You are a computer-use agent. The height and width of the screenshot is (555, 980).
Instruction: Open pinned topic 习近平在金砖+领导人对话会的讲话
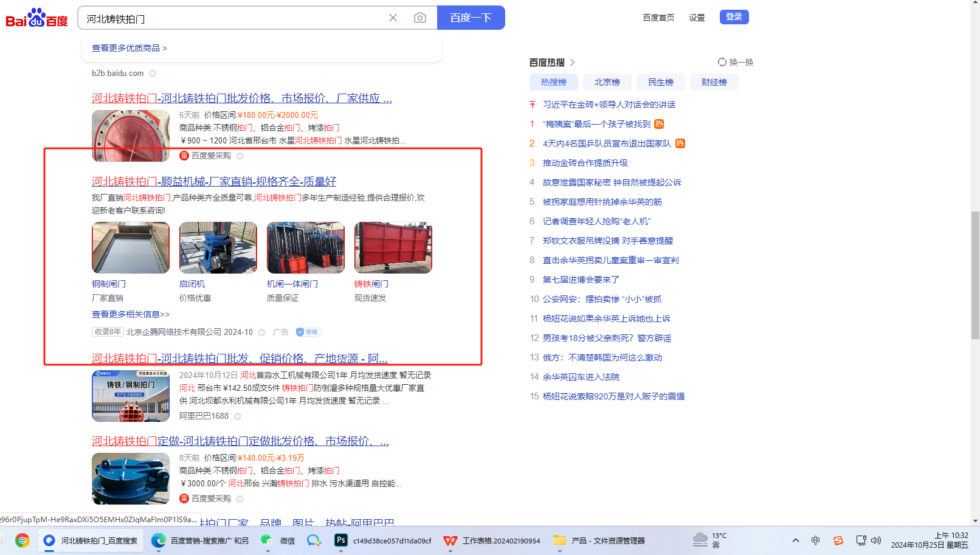(609, 105)
